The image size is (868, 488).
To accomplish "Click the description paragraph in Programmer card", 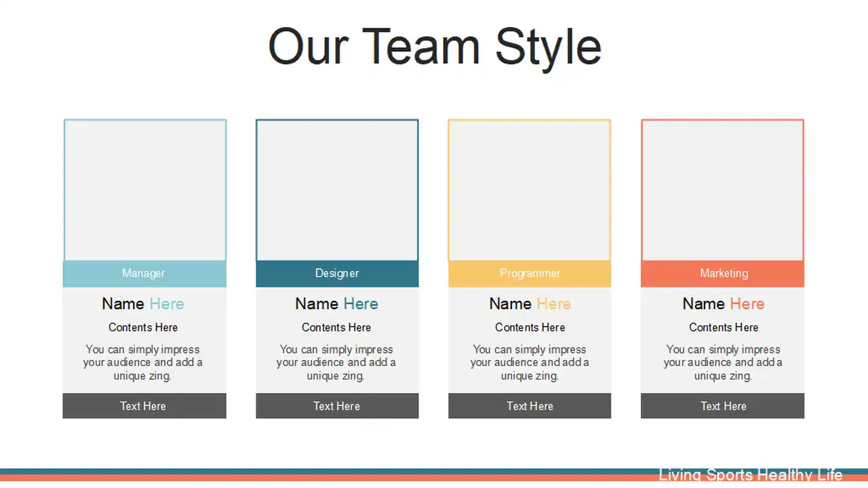I will (530, 363).
